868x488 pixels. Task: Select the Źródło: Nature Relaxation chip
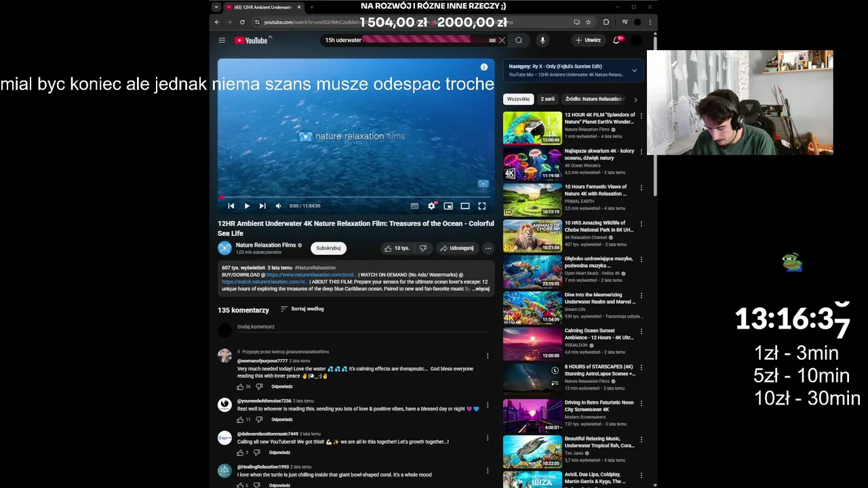595,99
